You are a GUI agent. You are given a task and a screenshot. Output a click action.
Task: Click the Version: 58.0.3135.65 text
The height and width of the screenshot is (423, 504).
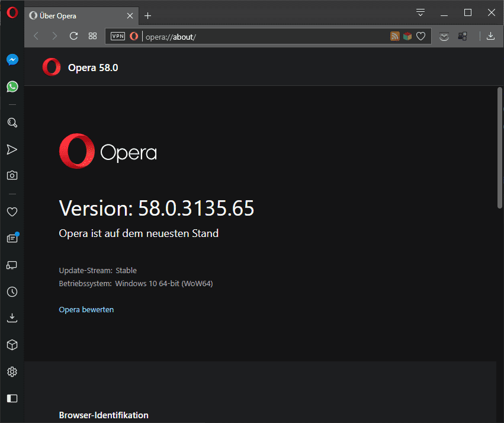point(156,208)
